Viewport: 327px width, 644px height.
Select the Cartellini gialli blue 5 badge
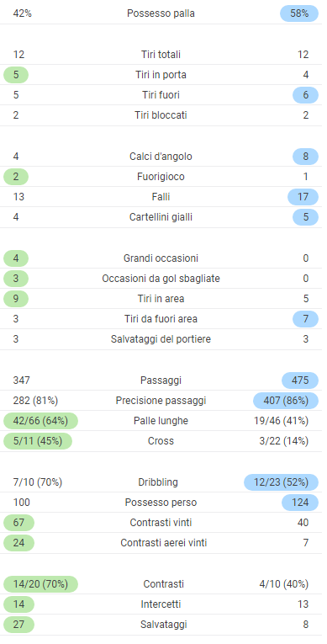306,217
